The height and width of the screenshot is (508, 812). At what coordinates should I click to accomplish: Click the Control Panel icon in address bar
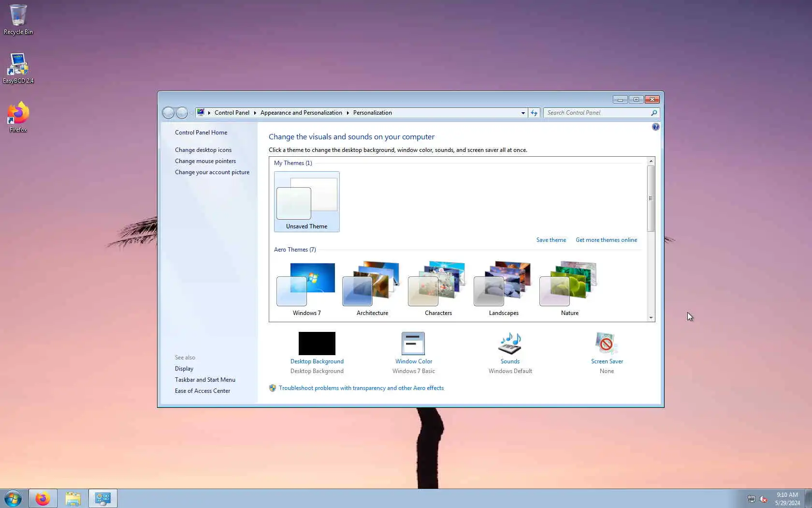coord(201,113)
